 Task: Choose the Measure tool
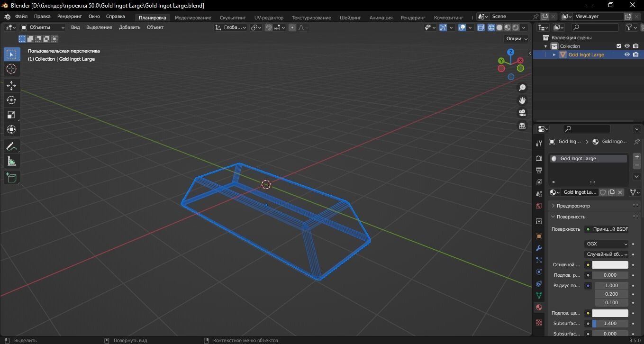(11, 161)
